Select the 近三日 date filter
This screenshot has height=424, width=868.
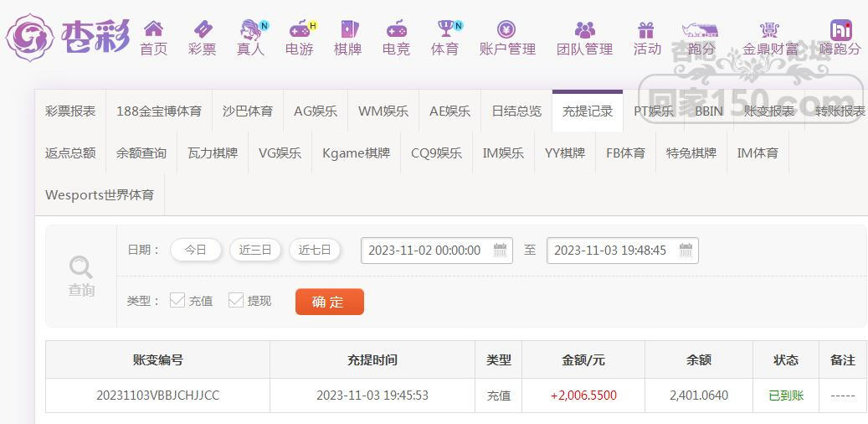255,250
